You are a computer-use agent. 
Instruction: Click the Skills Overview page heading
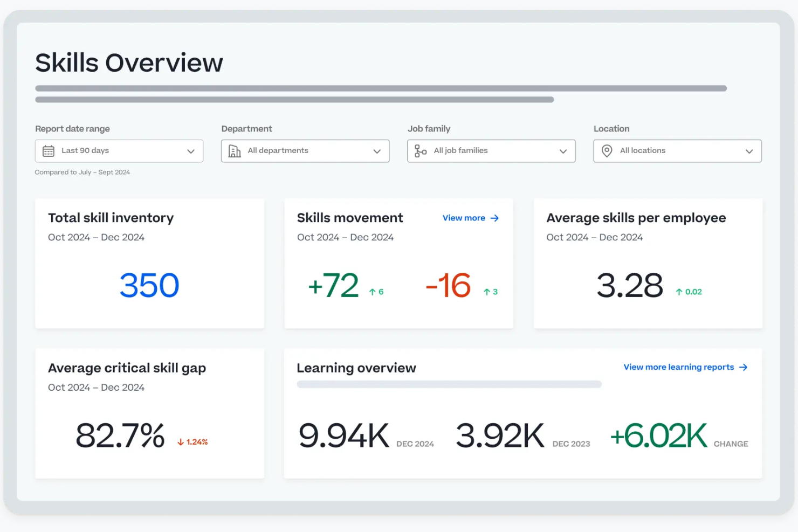tap(129, 62)
